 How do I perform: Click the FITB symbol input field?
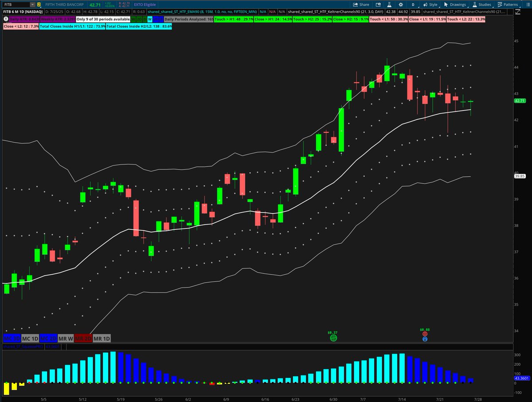[x=16, y=4]
